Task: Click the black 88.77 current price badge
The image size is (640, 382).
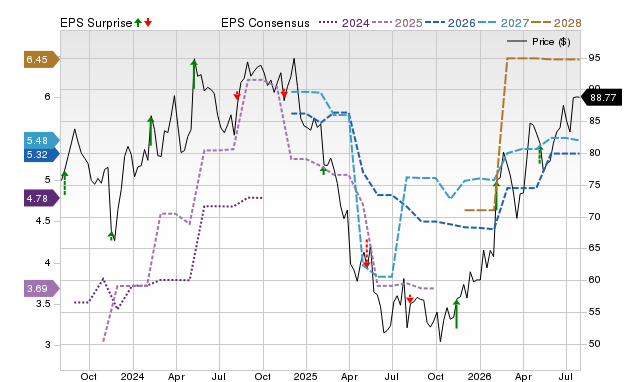Action: click(601, 98)
